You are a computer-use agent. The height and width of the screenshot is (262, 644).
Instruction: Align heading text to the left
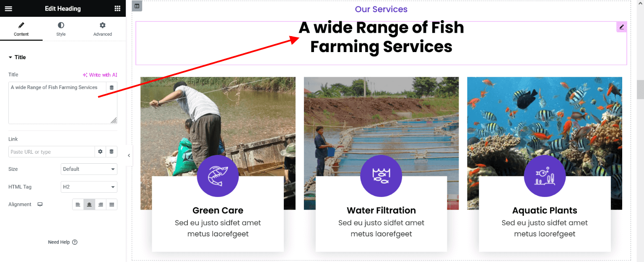78,204
